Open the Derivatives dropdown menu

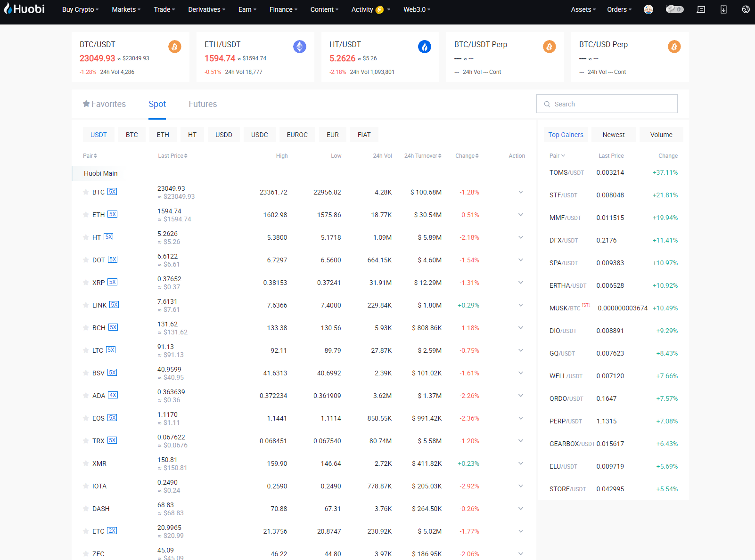pos(207,9)
